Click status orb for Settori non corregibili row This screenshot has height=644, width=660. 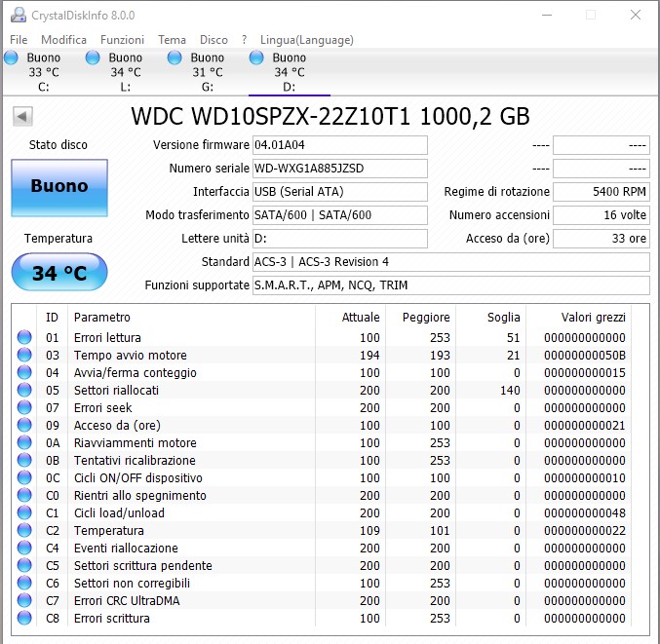click(24, 583)
